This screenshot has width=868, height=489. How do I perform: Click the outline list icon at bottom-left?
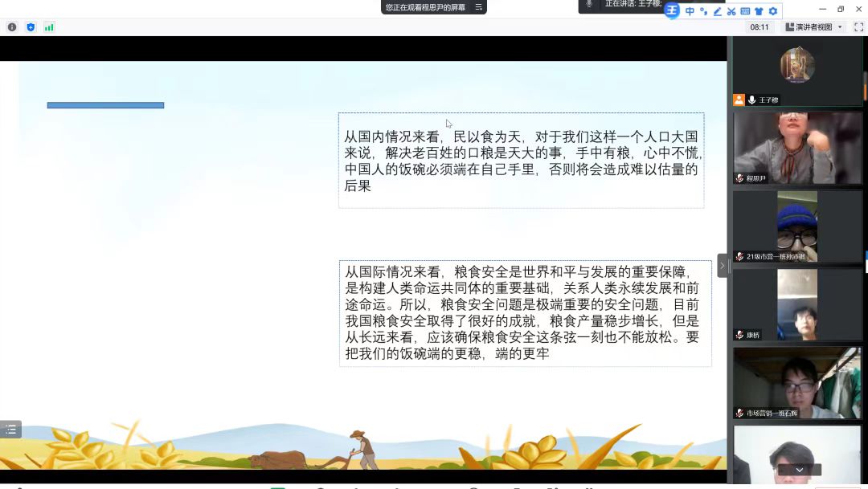point(10,430)
